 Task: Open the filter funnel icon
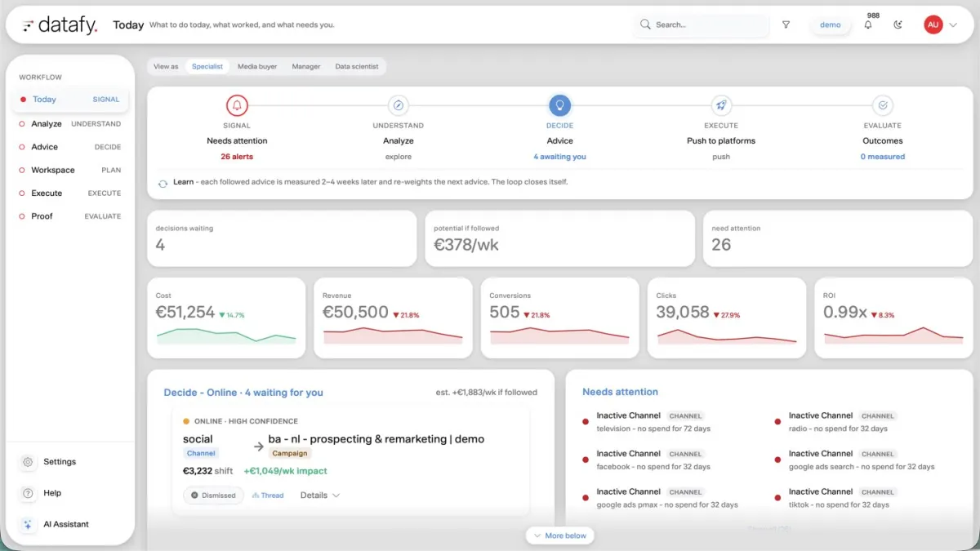click(786, 24)
